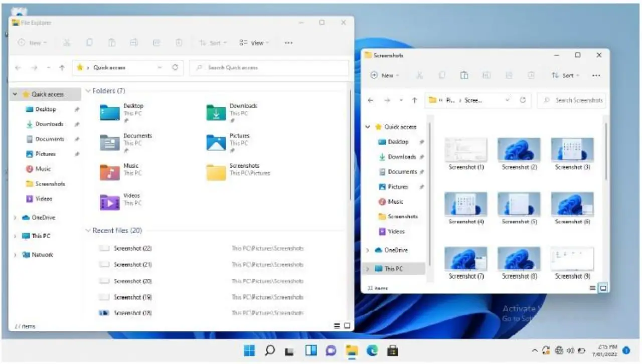Click the Up arrow in Screenshots window
Screen dimensions: 642x364
[414, 100]
